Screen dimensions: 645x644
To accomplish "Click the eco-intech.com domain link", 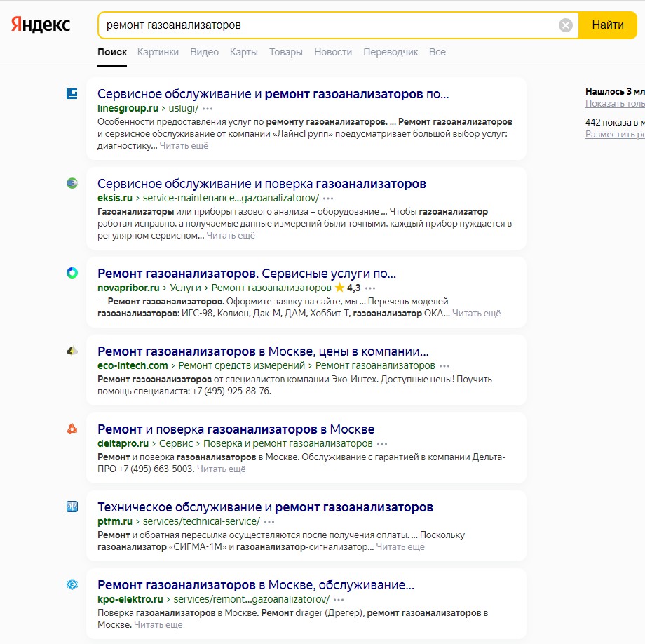I will [133, 365].
